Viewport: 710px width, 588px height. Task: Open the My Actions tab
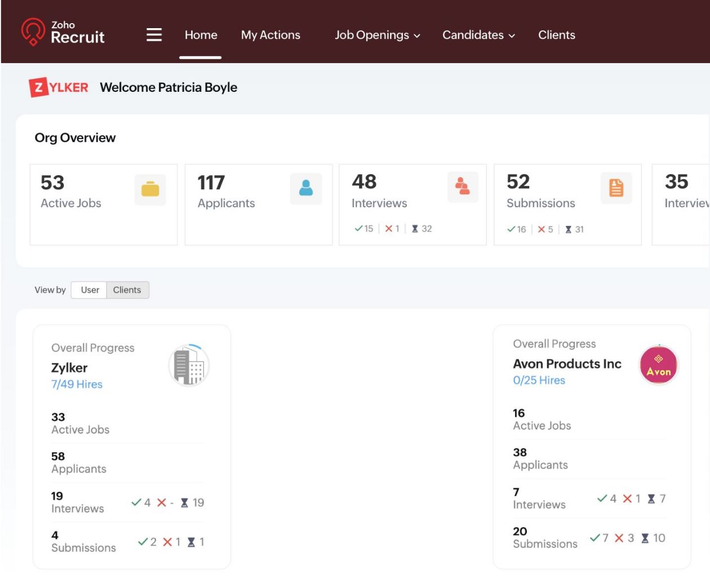click(x=270, y=35)
